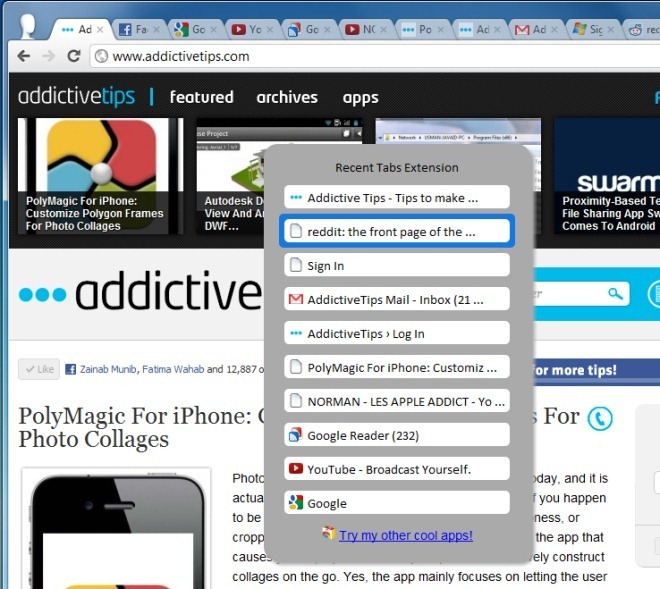Viewport: 660px width, 589px height.
Task: Select Google recent tab entry
Action: [397, 503]
